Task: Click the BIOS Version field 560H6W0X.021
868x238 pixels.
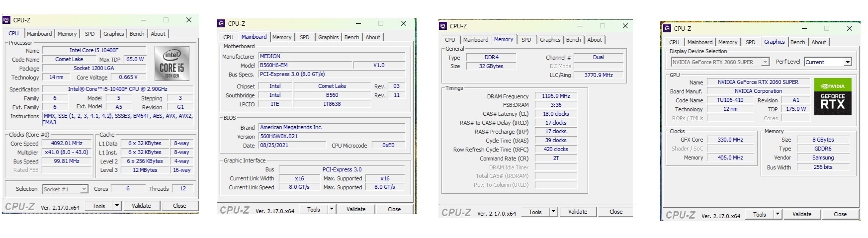Action: pos(332,136)
